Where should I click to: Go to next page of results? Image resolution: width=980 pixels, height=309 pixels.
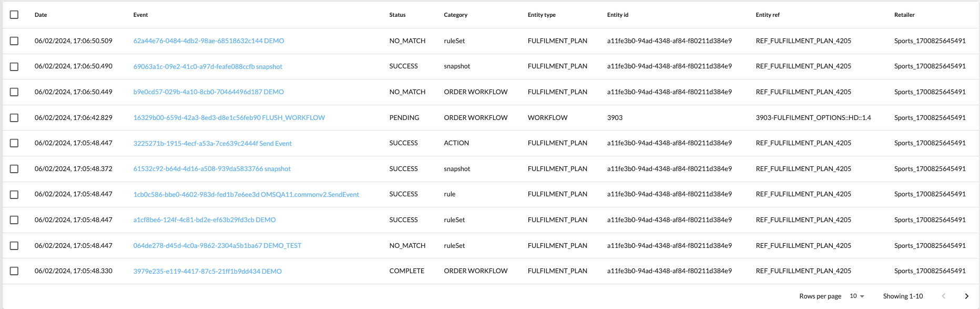[x=966, y=296]
